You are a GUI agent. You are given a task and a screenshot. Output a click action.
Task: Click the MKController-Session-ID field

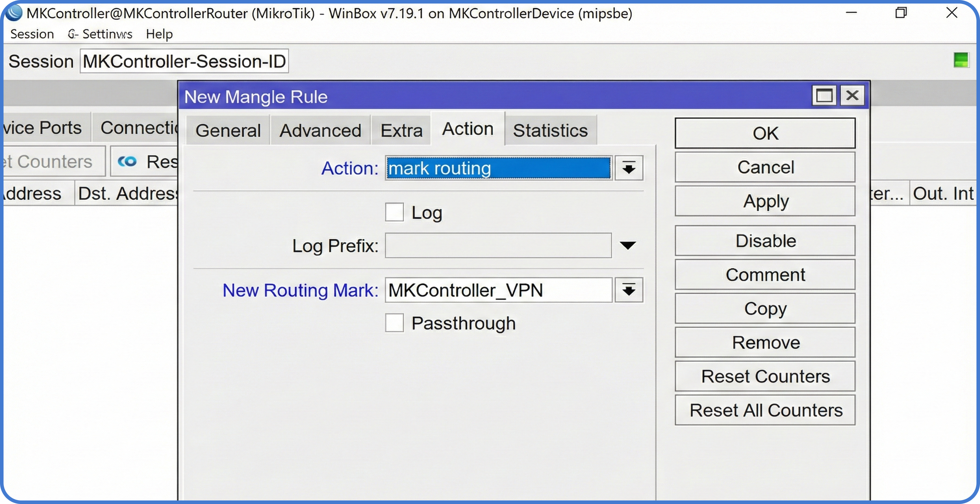(x=184, y=61)
